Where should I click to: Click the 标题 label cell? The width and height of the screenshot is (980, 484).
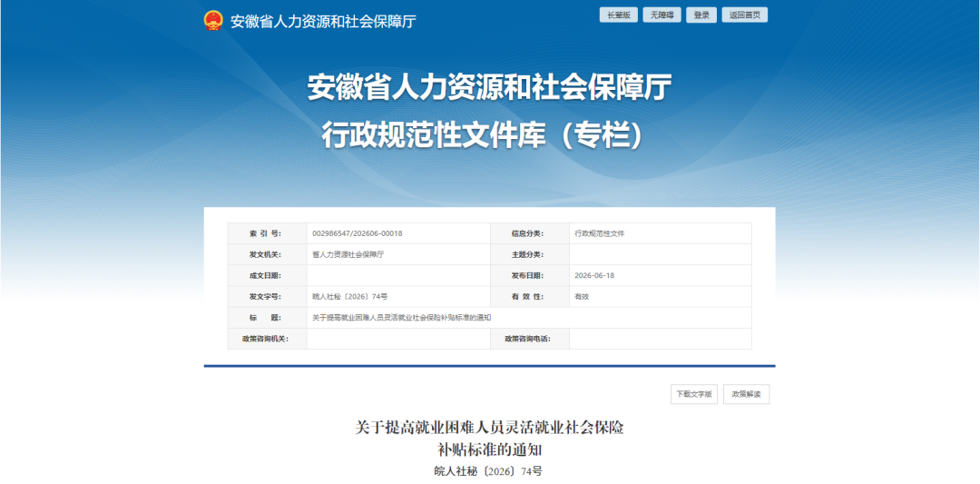click(267, 318)
